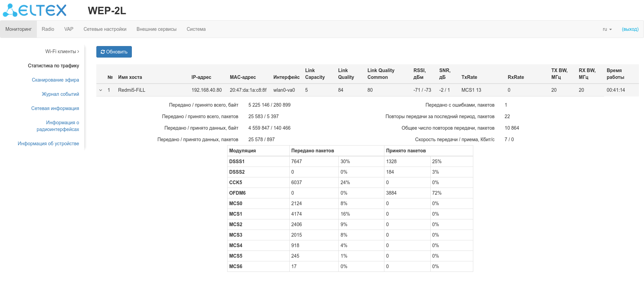Go to Сетевые настройки tab

pos(105,29)
